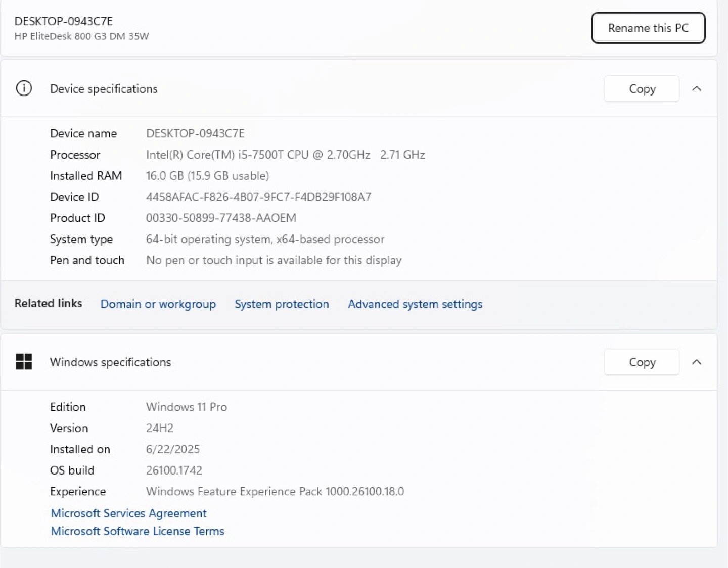Select the Installed RAM value 16.0 GB
728x568 pixels.
207,176
